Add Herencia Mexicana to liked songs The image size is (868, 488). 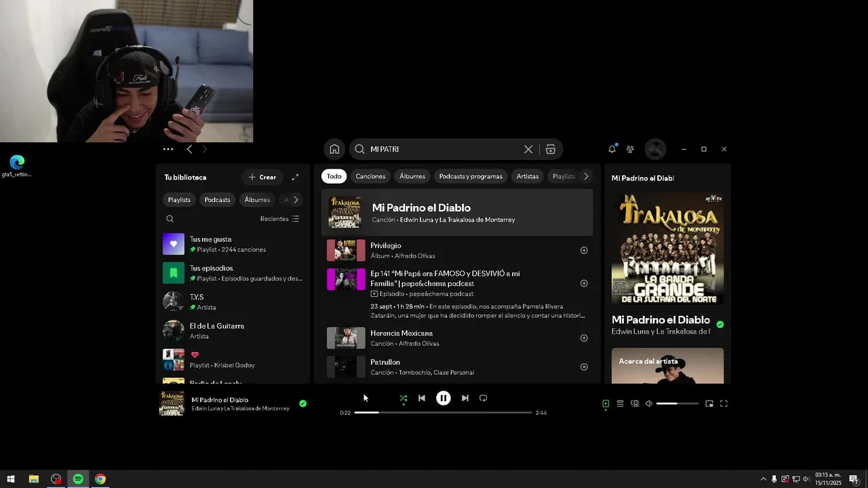[584, 338]
